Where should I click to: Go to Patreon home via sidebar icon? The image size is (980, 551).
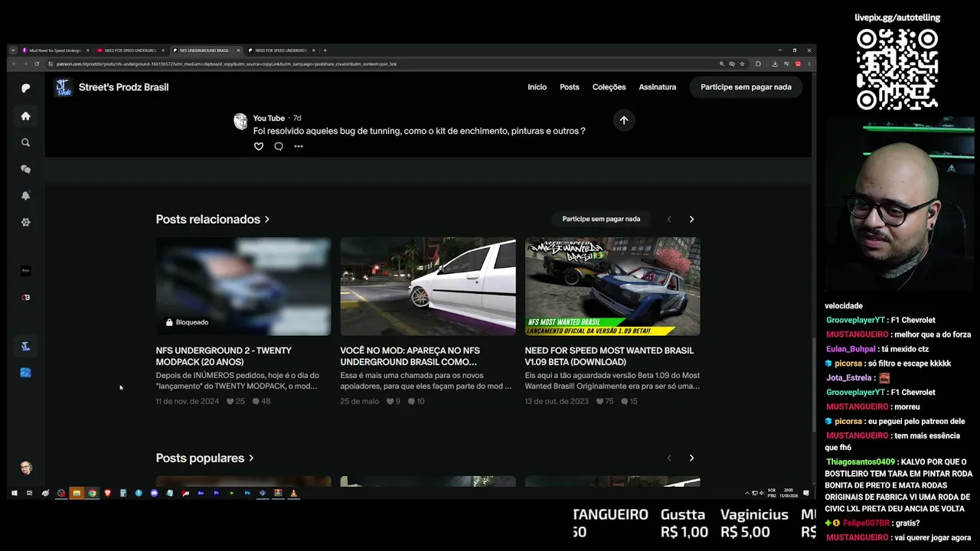[x=25, y=116]
